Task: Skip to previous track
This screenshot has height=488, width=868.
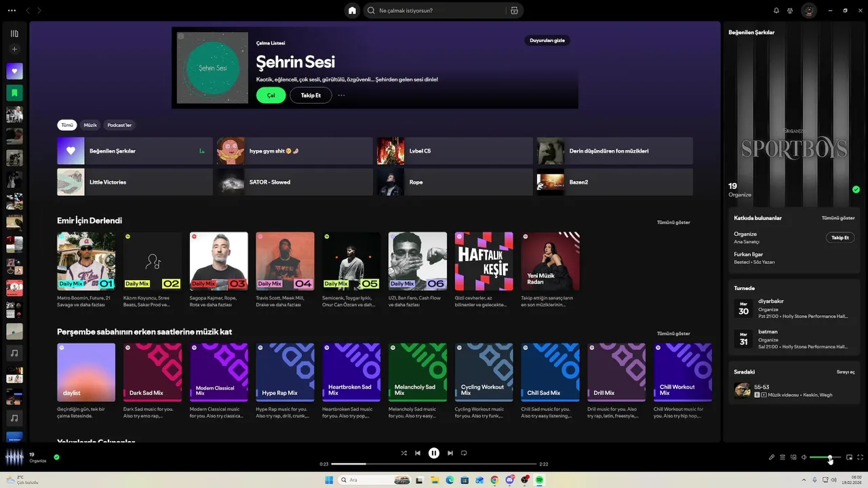Action: 418,453
